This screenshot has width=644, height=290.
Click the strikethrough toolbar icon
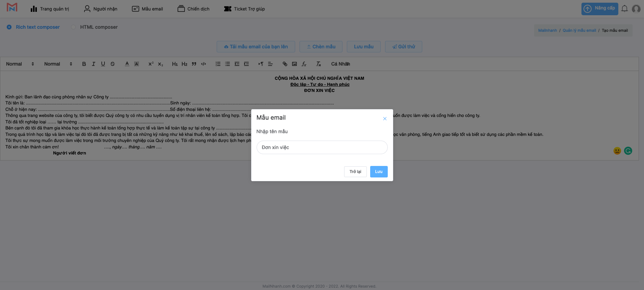point(113,64)
